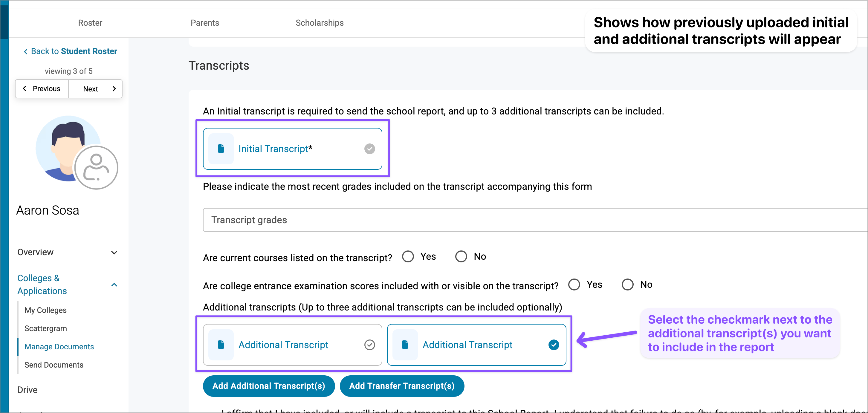Viewport: 868px width, 413px height.
Task: Open Scattergram in sidebar
Action: click(x=45, y=328)
